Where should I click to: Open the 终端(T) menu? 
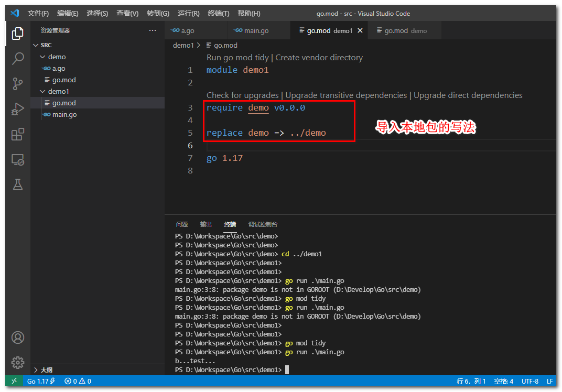tap(218, 13)
